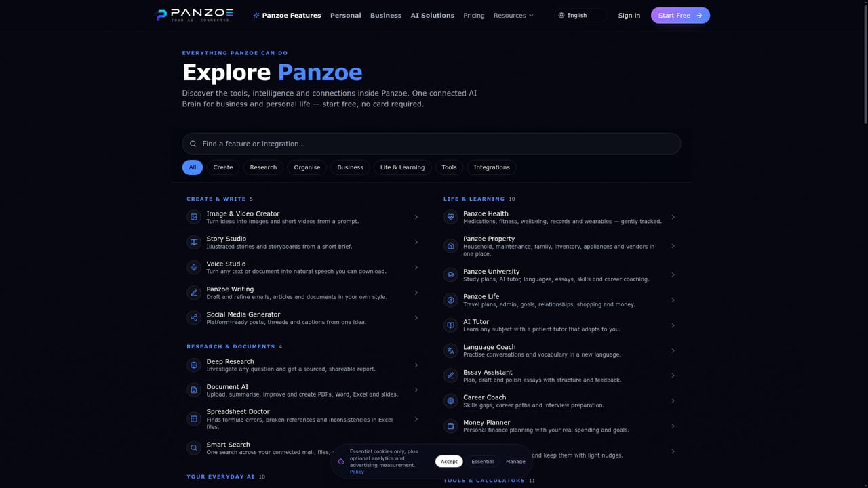
Task: Select the Life & Learning filter chip
Action: pos(402,167)
